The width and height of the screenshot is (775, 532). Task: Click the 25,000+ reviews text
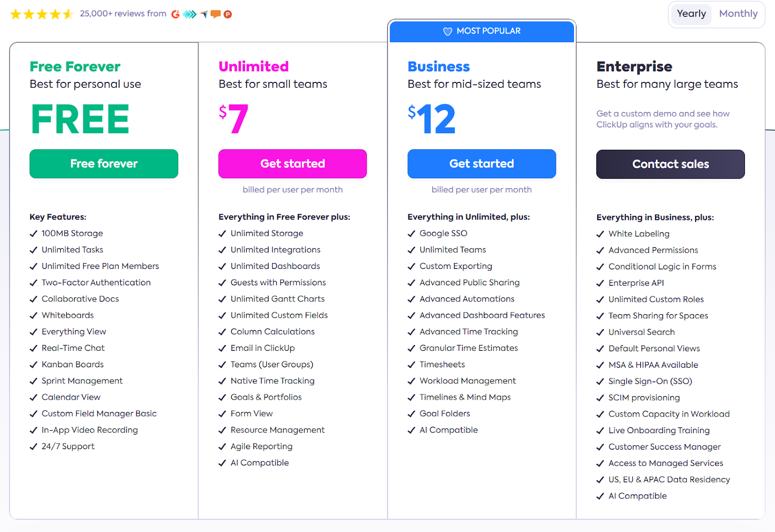123,14
